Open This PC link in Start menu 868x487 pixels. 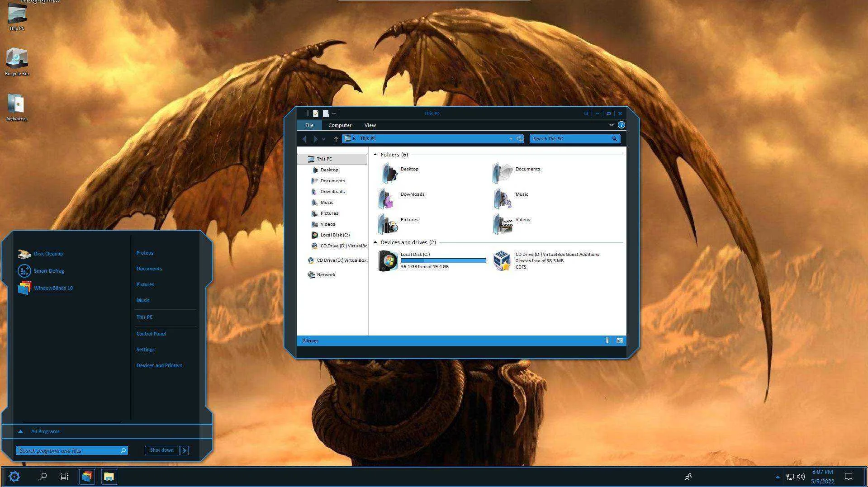pos(144,317)
